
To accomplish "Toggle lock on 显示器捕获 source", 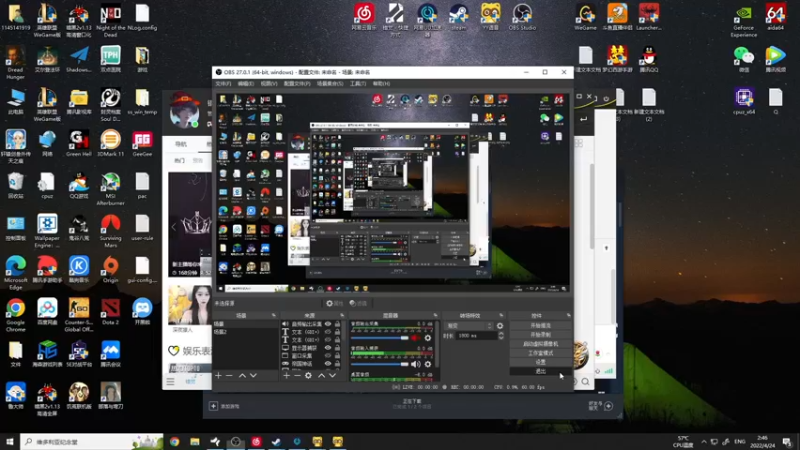I will (x=337, y=348).
